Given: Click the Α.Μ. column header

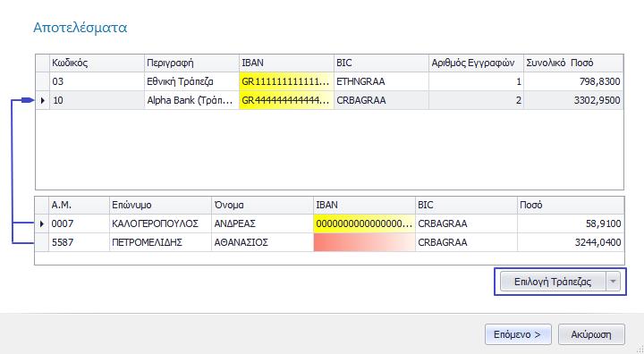Looking at the screenshot, I should coord(79,205).
